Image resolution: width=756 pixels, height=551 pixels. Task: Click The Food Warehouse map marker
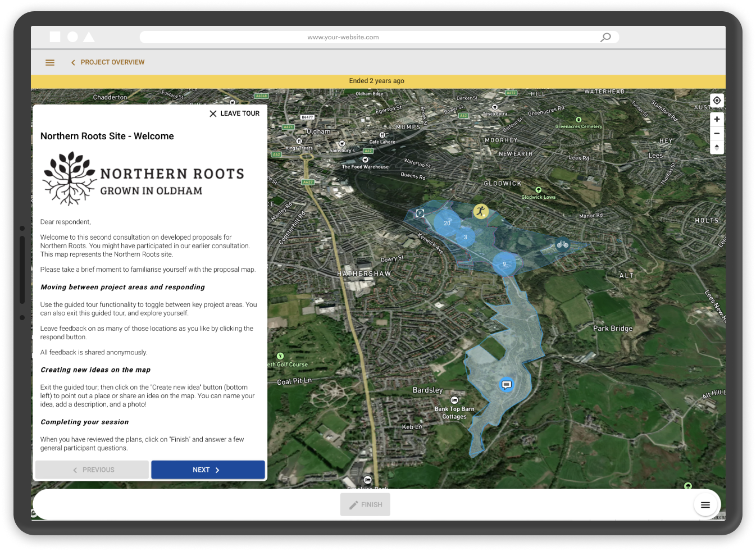(365, 160)
